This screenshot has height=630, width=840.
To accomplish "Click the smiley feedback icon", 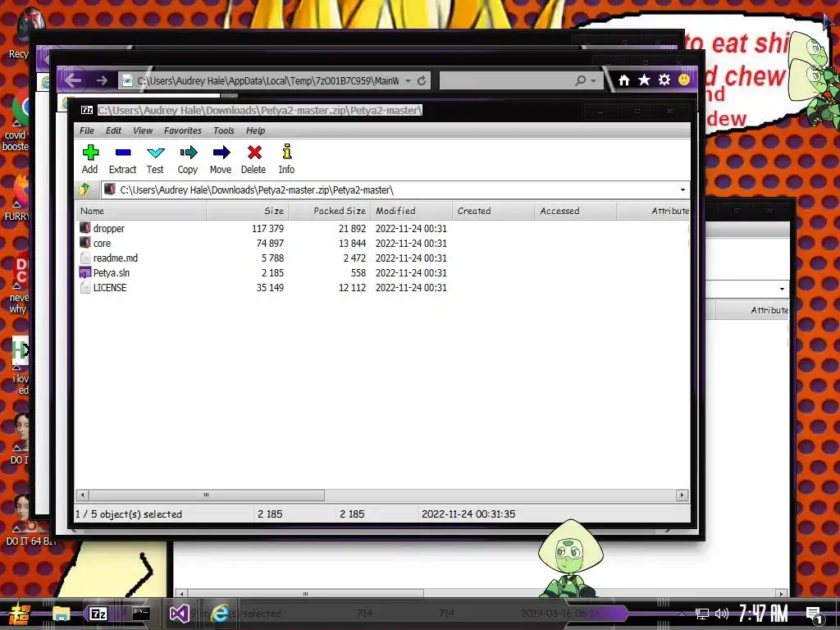I will [x=684, y=80].
